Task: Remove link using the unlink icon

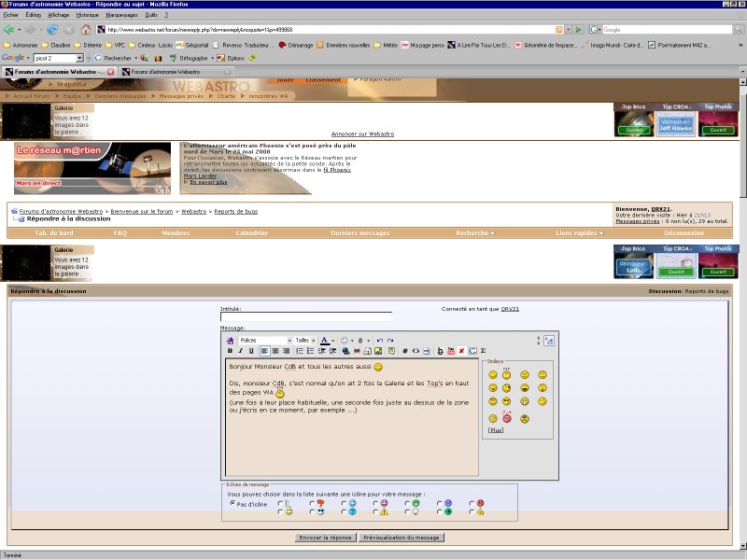Action: click(x=357, y=351)
